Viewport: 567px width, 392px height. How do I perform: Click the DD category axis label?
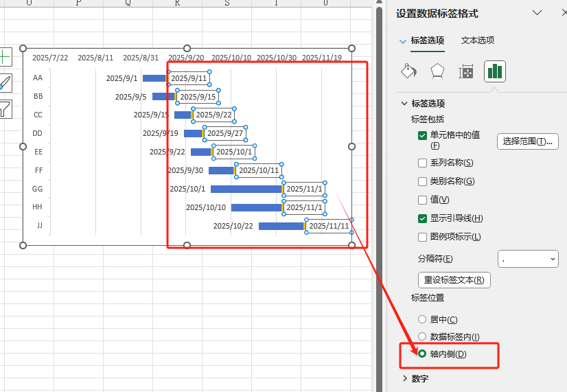37,133
